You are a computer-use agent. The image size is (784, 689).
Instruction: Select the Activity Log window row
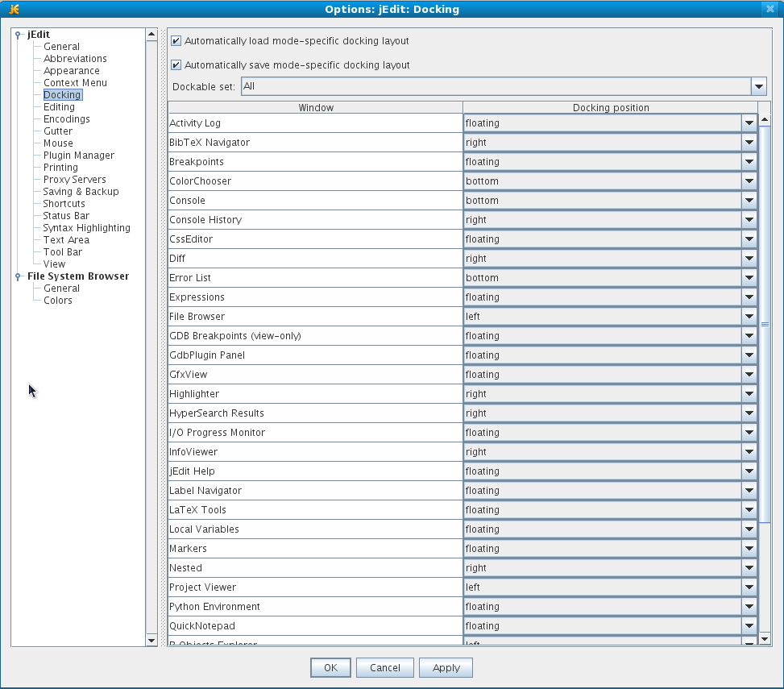(x=316, y=123)
